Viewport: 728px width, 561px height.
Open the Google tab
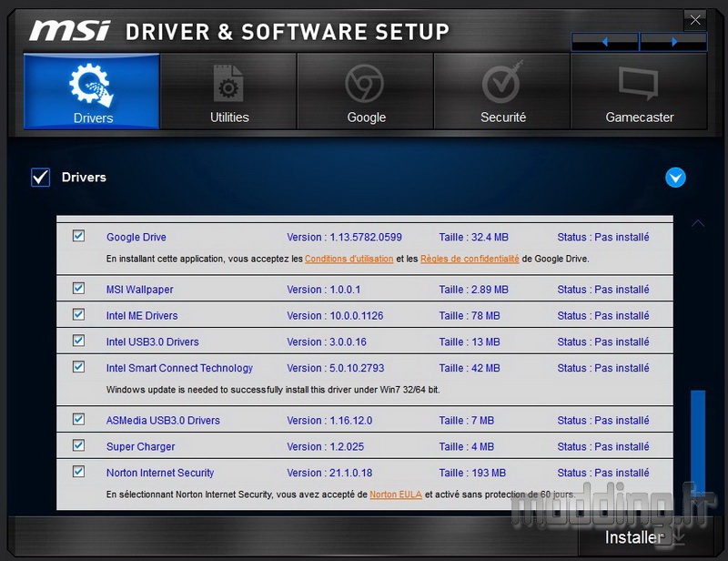[366, 91]
